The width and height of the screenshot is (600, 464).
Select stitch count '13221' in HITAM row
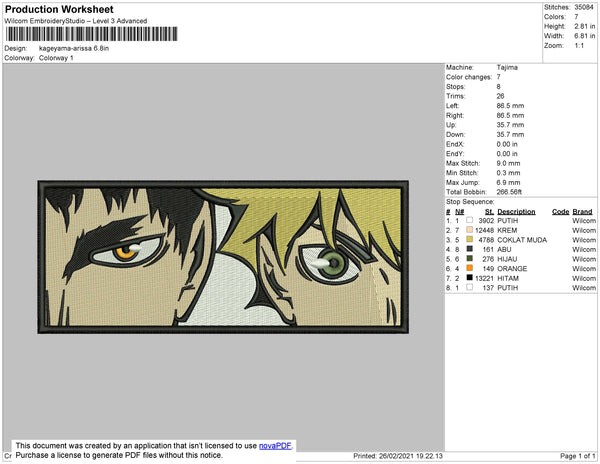tap(484, 278)
